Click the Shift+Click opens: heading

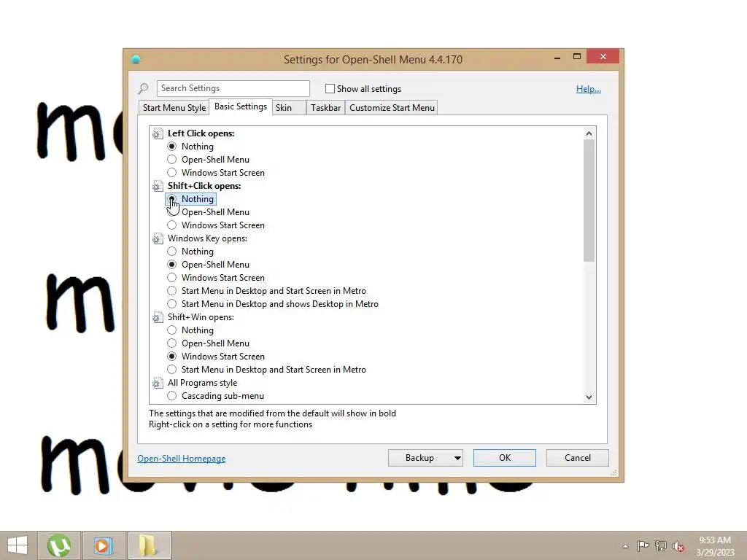tap(204, 186)
